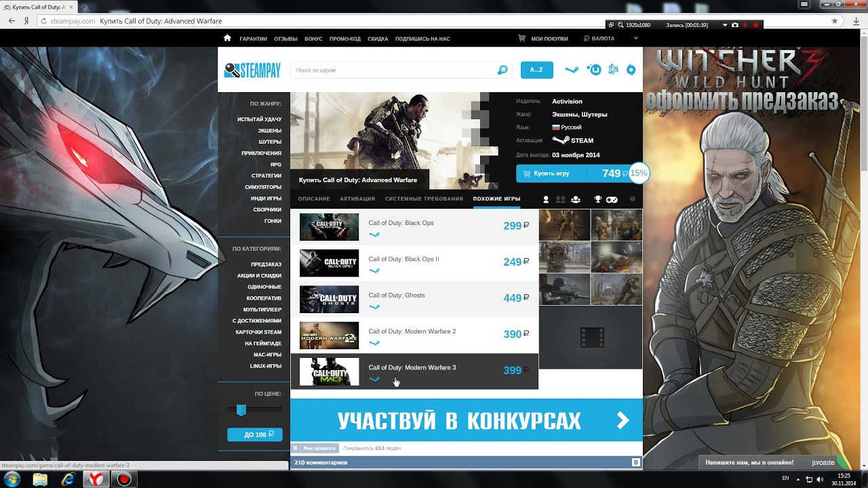Click the browser address bar
868x488 pixels.
click(434, 21)
